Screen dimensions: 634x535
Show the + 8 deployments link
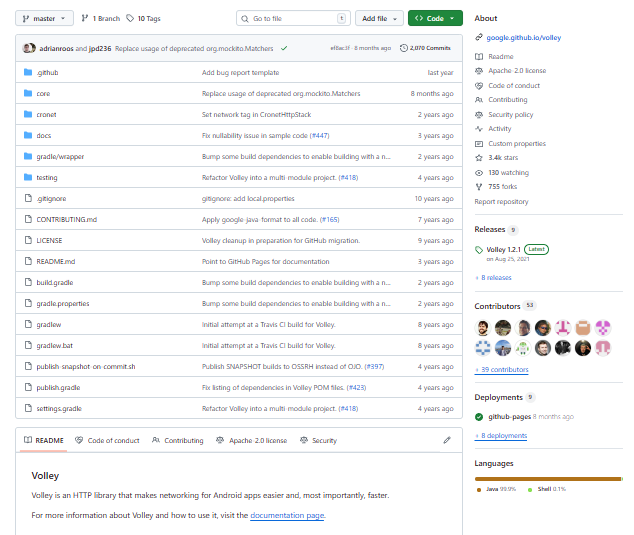(501, 436)
